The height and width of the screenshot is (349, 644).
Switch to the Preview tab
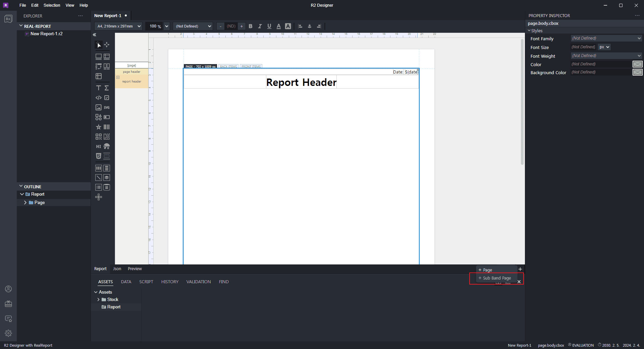tap(135, 269)
